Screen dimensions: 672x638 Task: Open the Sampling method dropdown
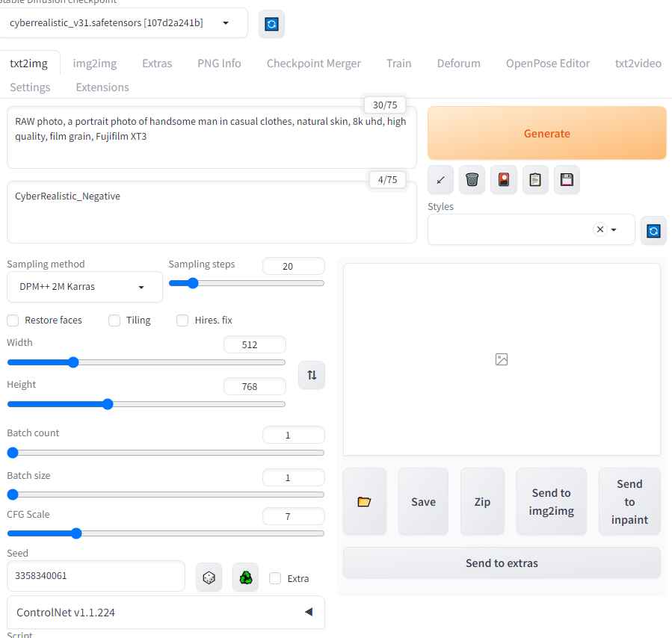[85, 287]
